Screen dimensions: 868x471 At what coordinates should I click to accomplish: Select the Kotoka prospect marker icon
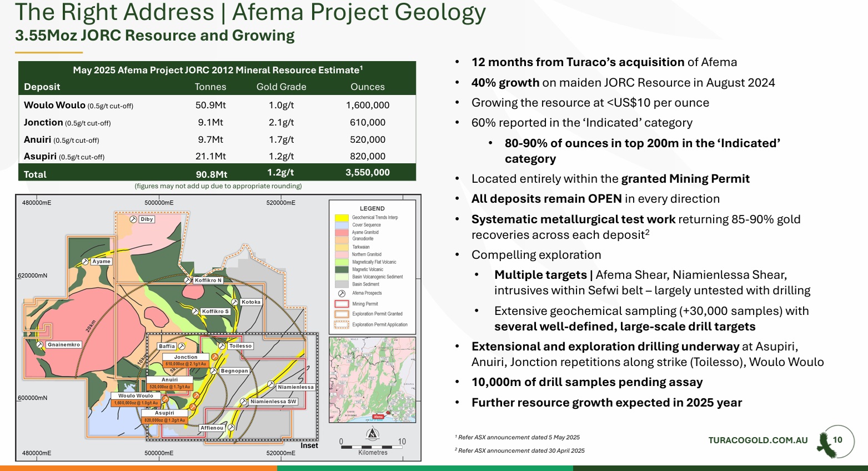[x=234, y=302]
